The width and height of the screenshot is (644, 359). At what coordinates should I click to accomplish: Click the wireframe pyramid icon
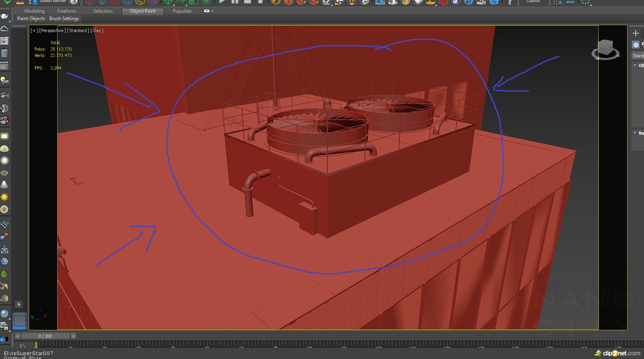click(x=4, y=249)
